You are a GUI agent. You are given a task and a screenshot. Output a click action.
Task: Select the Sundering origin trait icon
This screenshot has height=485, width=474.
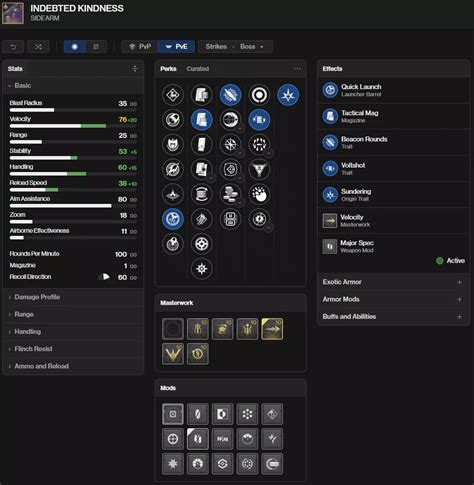pyautogui.click(x=288, y=95)
